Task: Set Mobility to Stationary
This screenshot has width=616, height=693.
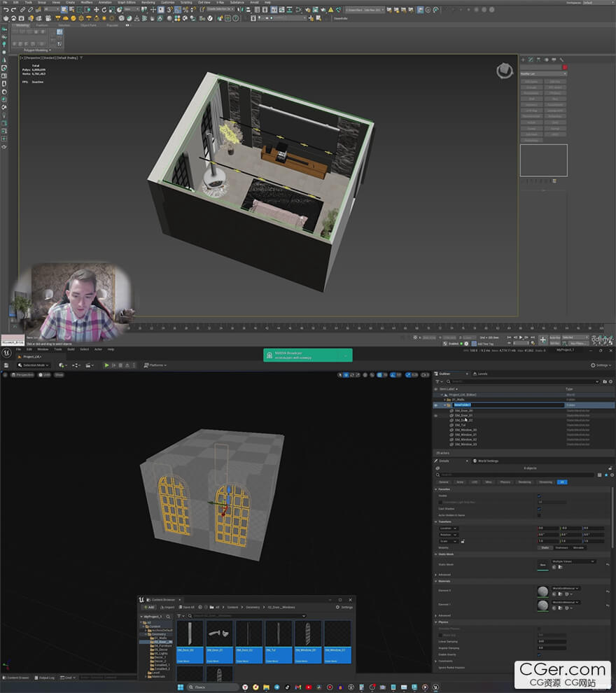Action: [x=561, y=547]
